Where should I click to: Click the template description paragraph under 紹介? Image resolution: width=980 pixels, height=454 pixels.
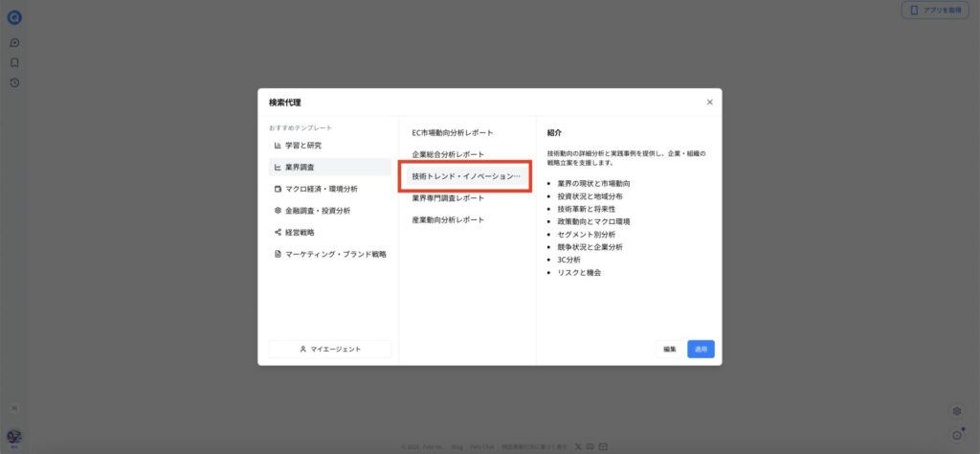(626, 158)
